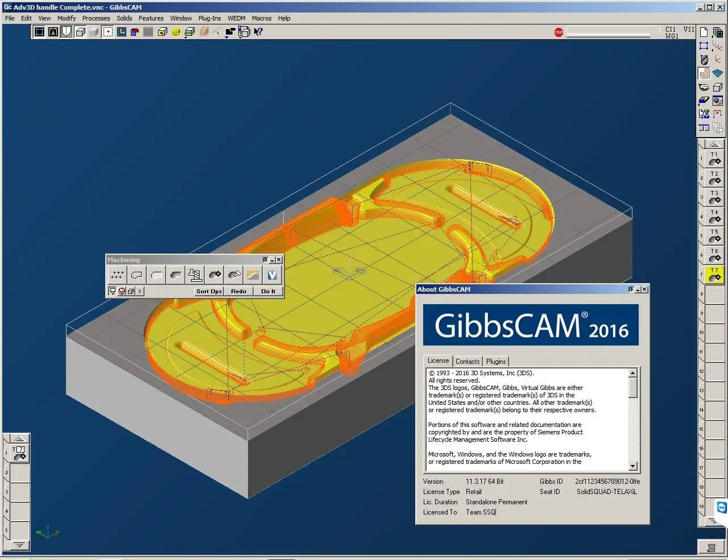728x560 pixels.
Task: Open the Coordinate Systems axes icon
Action: tap(717, 45)
